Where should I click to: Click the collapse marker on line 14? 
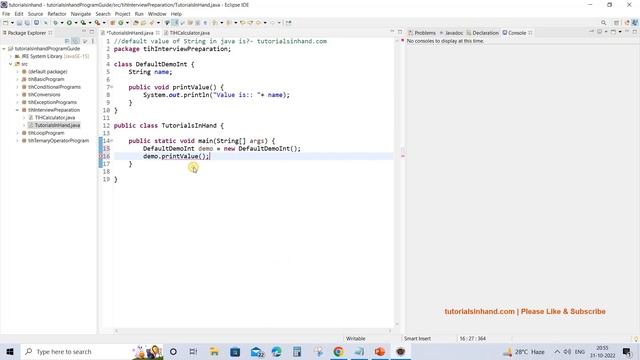point(112,141)
